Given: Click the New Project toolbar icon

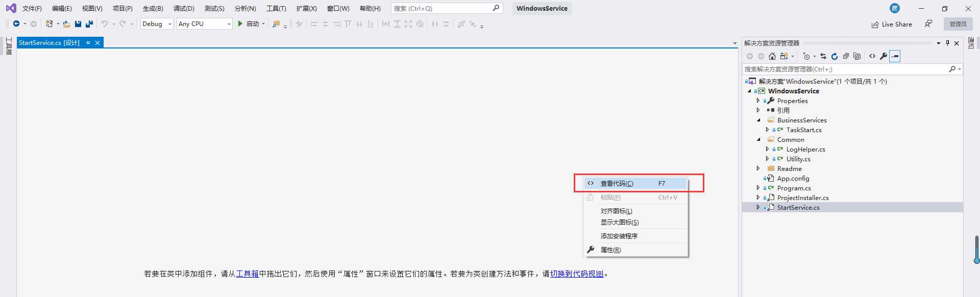Looking at the screenshot, I should [49, 24].
